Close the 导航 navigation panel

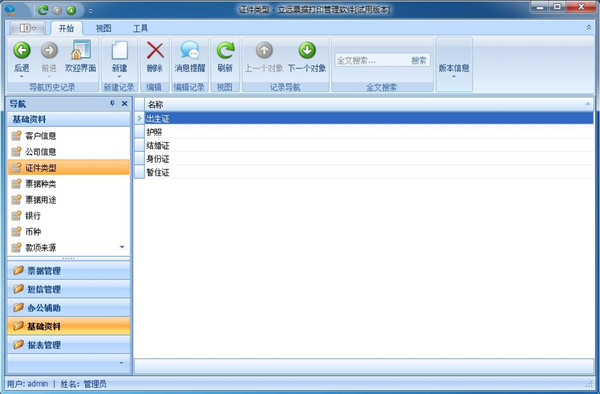click(x=124, y=103)
